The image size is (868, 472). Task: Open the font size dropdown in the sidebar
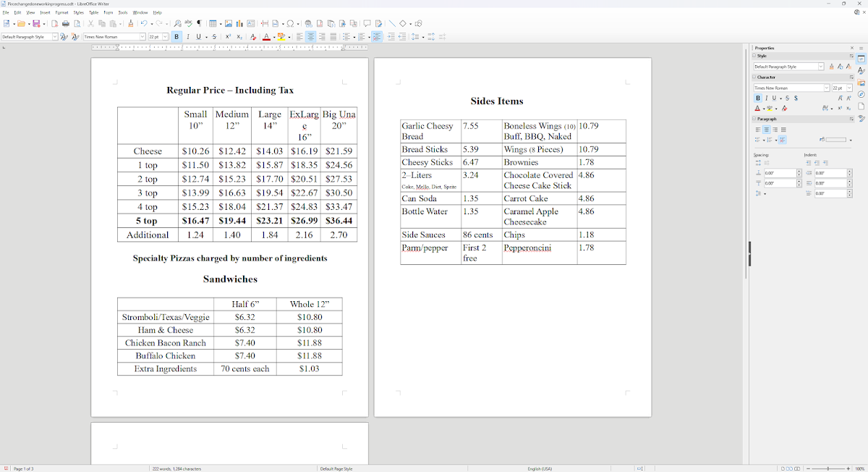[849, 88]
